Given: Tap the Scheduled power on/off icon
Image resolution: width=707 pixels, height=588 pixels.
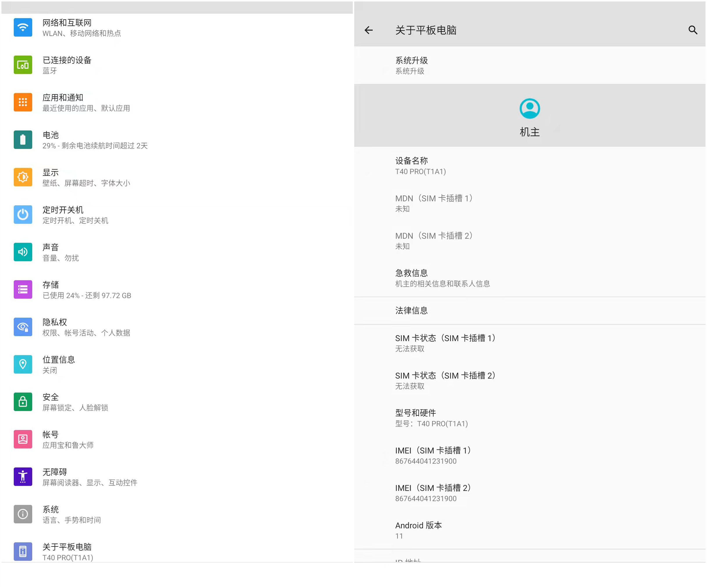Looking at the screenshot, I should pyautogui.click(x=23, y=215).
